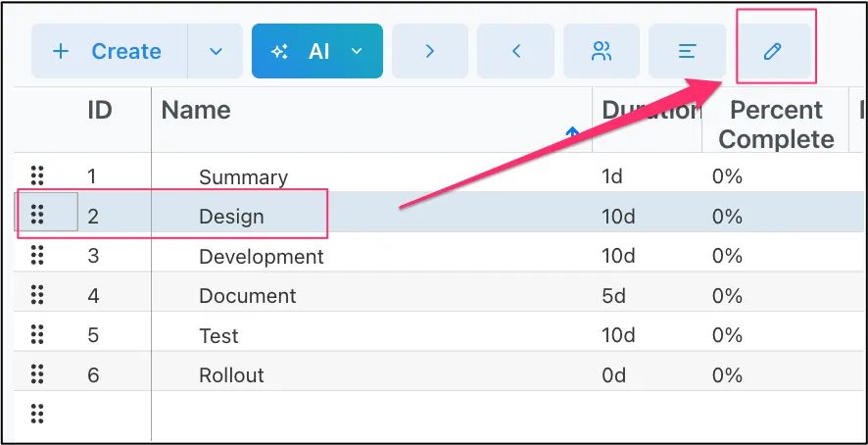The height and width of the screenshot is (445, 868).
Task: Select the Design task name
Action: click(231, 217)
